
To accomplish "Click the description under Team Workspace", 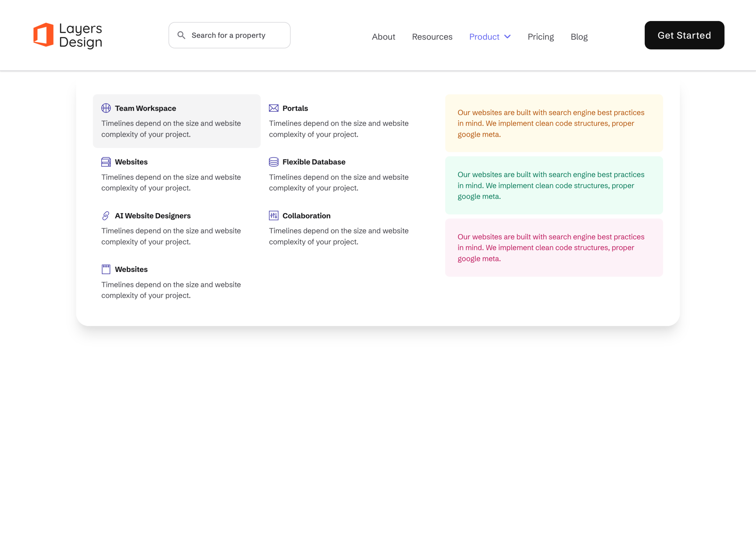I will pyautogui.click(x=171, y=129).
